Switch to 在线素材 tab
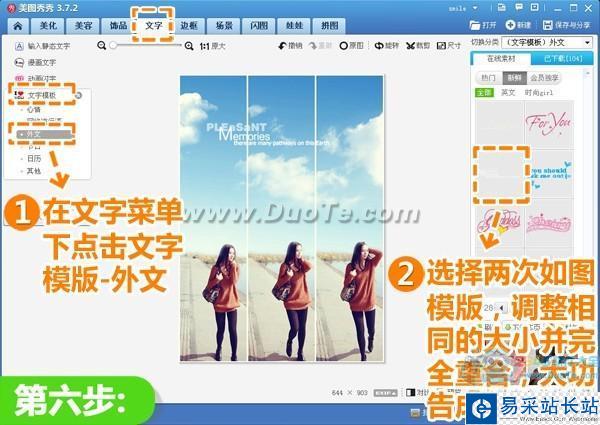 [x=501, y=59]
